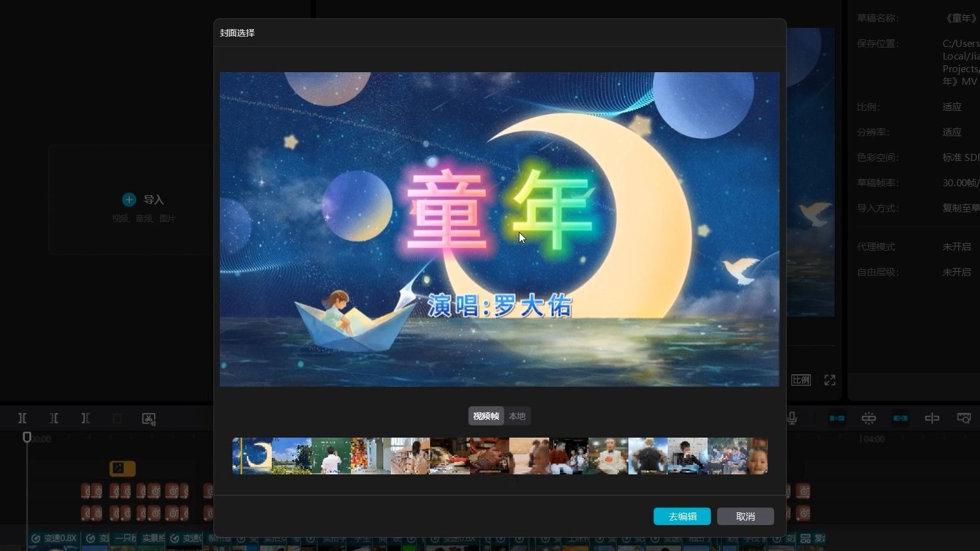Click the 保存位置 label

[878, 44]
